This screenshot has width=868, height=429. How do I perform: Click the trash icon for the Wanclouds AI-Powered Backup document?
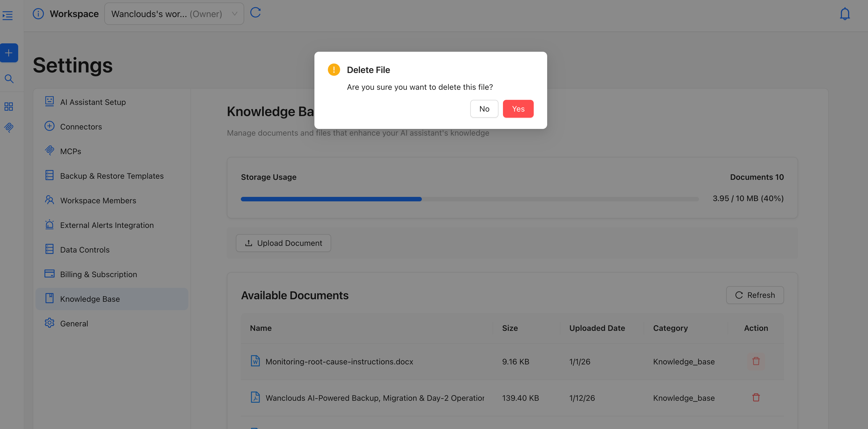756,398
